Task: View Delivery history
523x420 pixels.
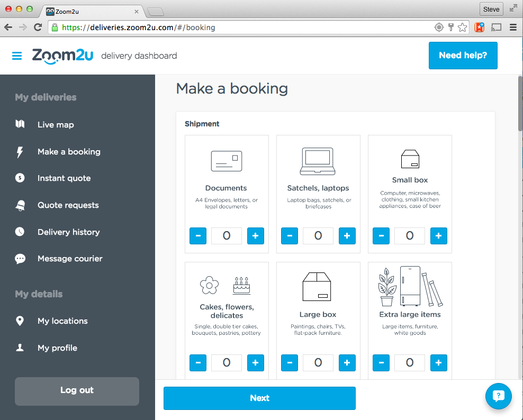Action: coord(69,232)
